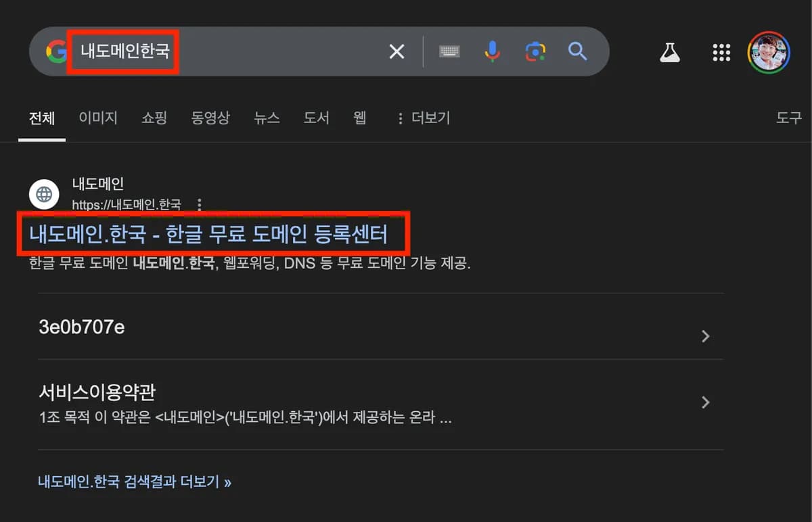Image resolution: width=812 pixels, height=522 pixels.
Task: Click the snippet text starting with 1조 목적
Action: coord(245,418)
